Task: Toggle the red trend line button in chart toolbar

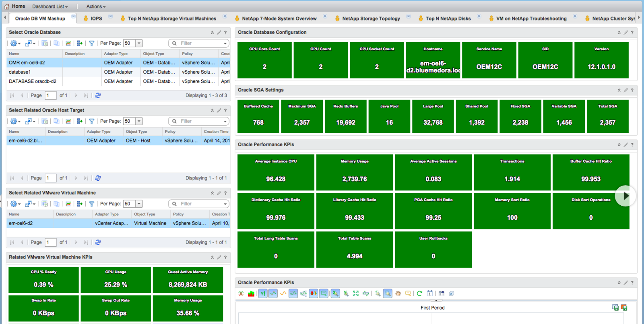Action: pyautogui.click(x=313, y=293)
